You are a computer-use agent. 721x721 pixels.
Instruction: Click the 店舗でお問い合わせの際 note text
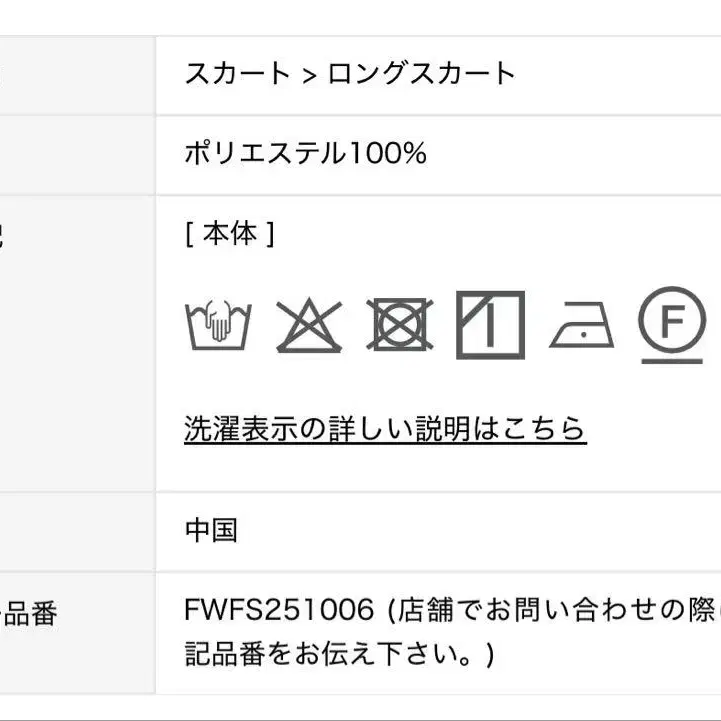point(555,610)
